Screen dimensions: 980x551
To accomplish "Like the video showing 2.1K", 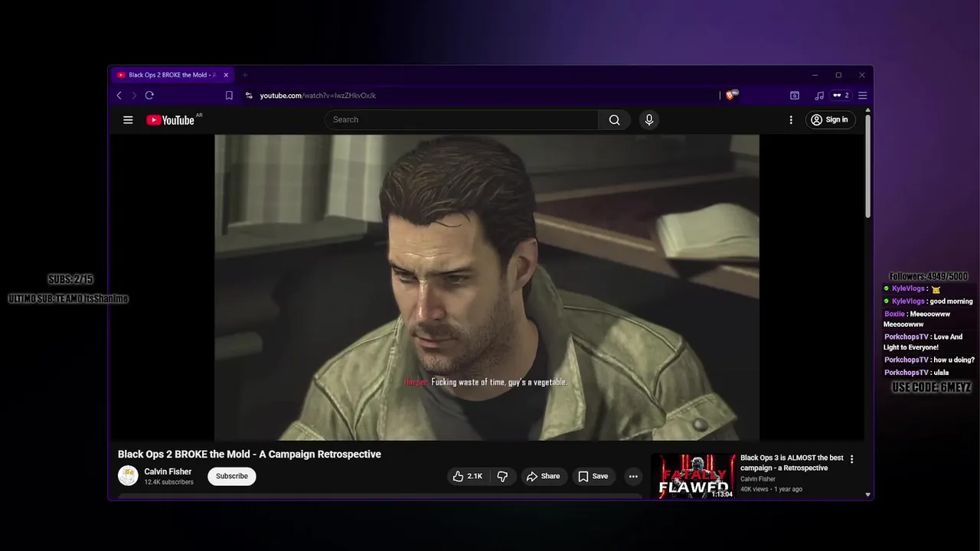I will pos(467,476).
